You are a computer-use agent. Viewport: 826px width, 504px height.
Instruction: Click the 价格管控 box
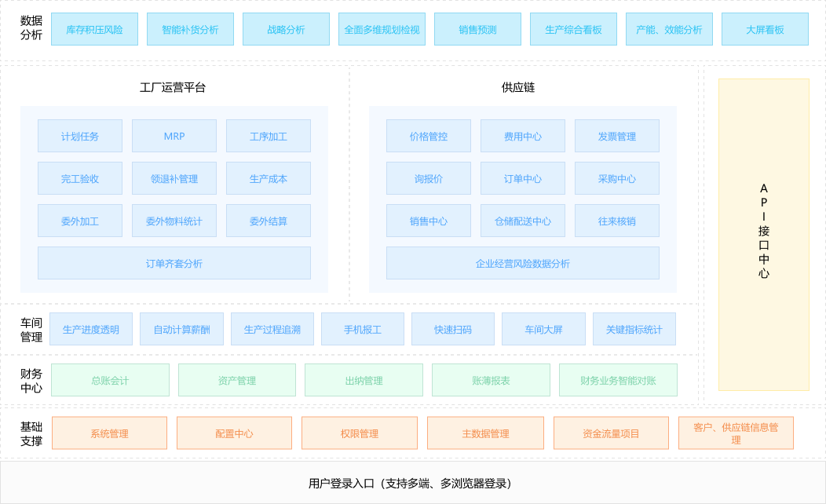(x=429, y=136)
